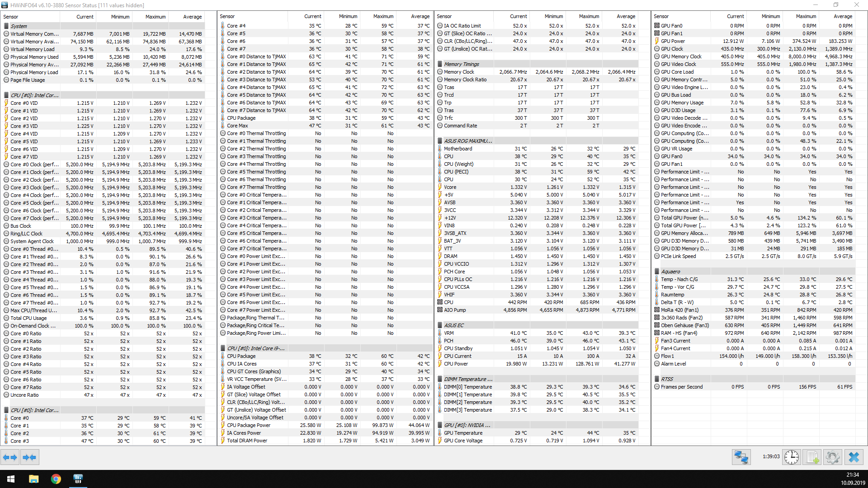Select the System group header row

(x=19, y=26)
